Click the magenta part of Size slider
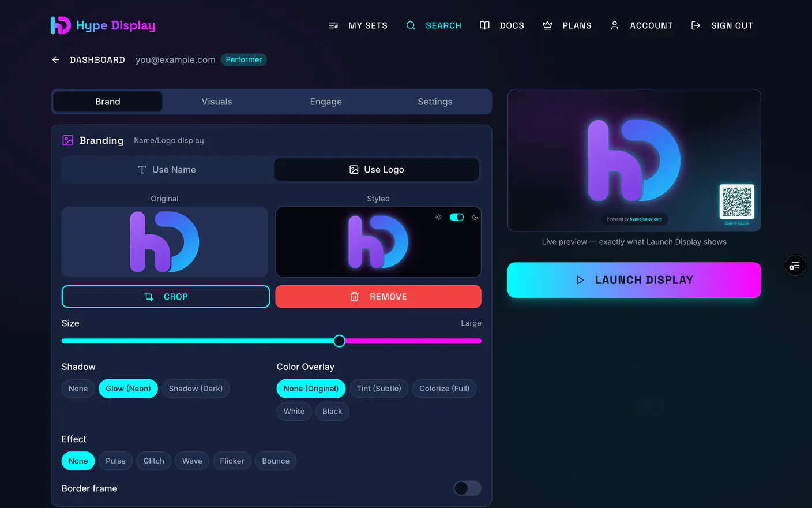 [x=413, y=341]
